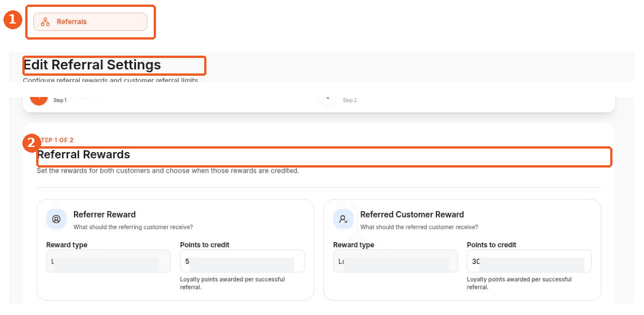Select the Step 2 label in stepper
The width and height of the screenshot is (644, 315).
click(349, 100)
